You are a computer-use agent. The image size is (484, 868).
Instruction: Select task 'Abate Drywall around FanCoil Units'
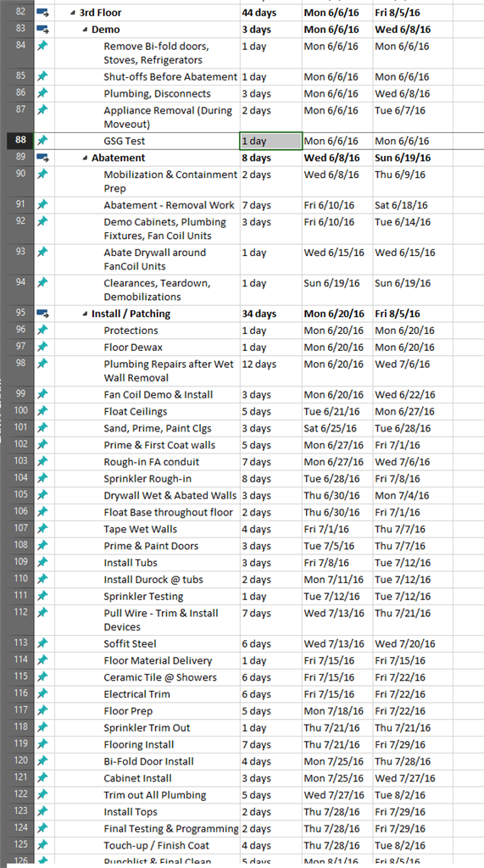point(155,259)
